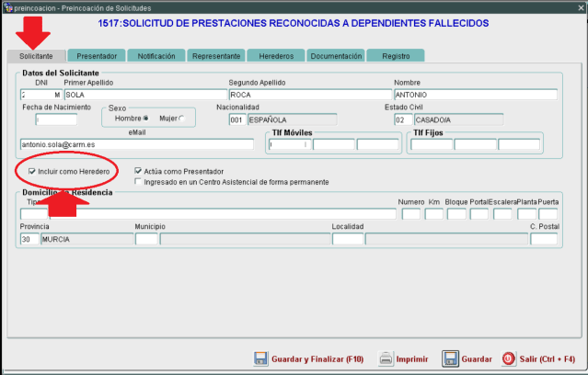Toggle the Incluir como Heredero checkbox

[32, 171]
